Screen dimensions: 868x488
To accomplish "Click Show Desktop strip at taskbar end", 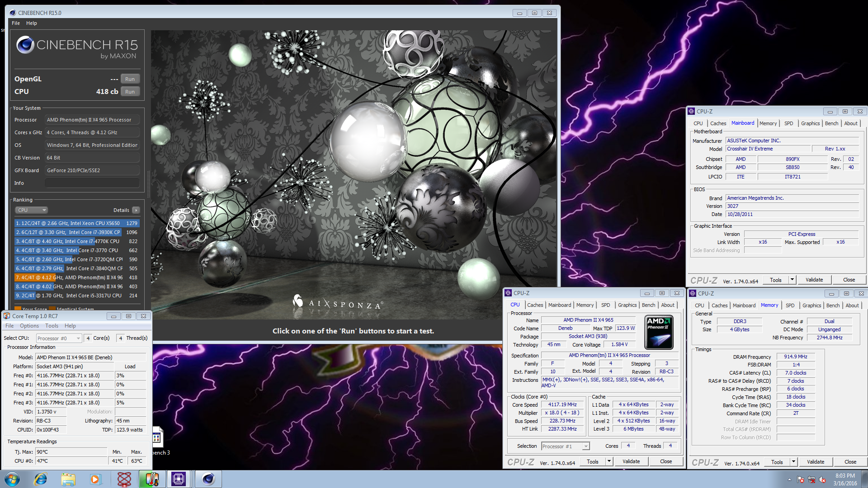I will (x=864, y=479).
